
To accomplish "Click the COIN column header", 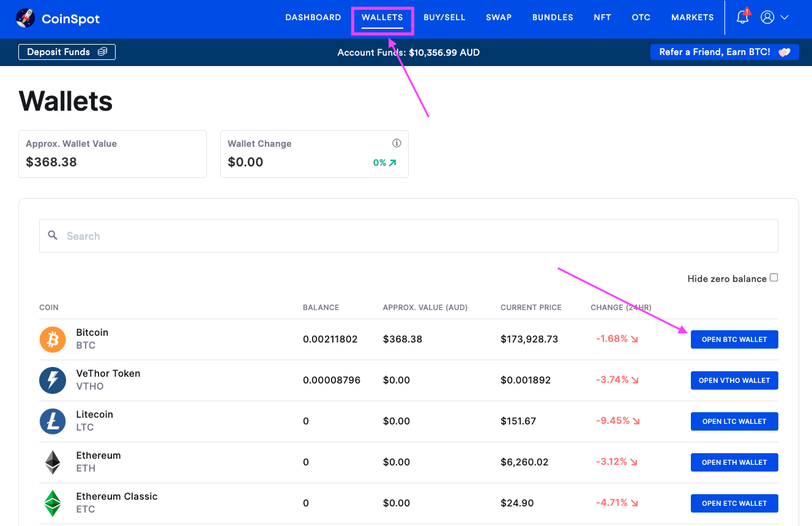I will 49,308.
